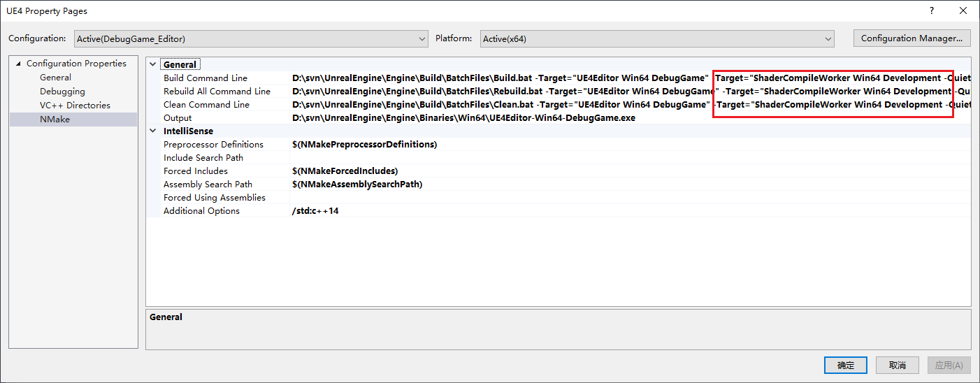The image size is (980, 383).
Task: Select General in the properties tree
Action: pyautogui.click(x=55, y=78)
